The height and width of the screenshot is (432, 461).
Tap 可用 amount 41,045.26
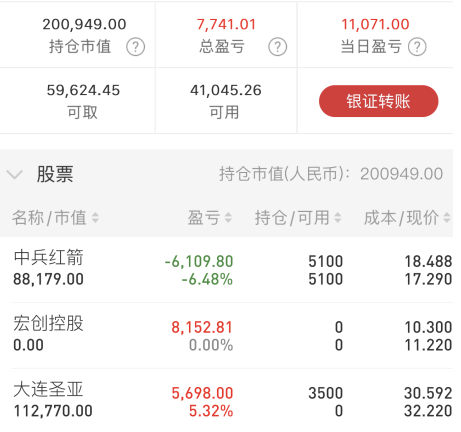tap(226, 90)
